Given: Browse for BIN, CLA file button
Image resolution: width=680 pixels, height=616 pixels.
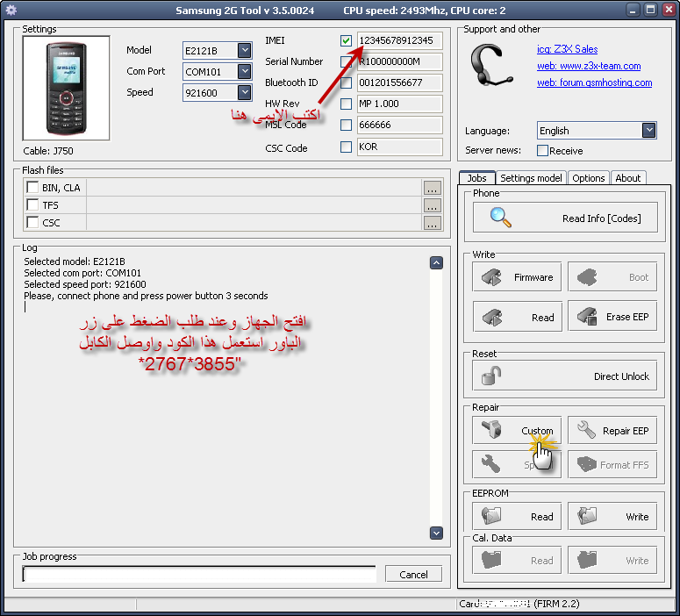Looking at the screenshot, I should pos(432,188).
